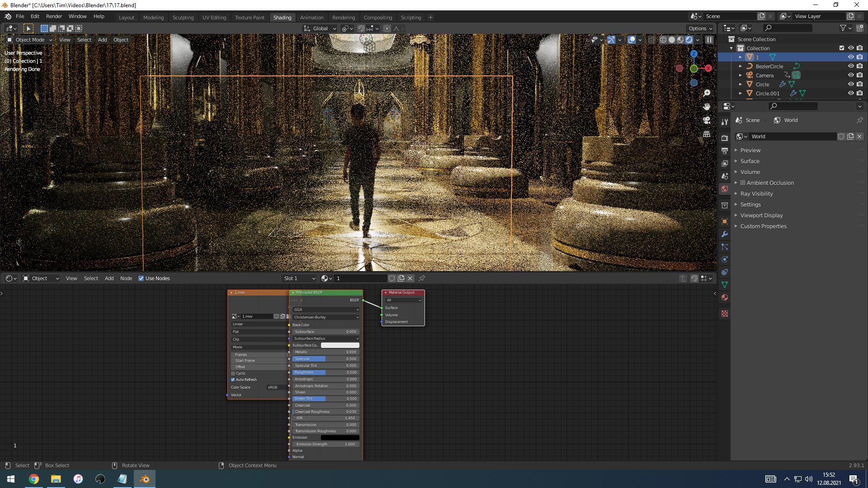The width and height of the screenshot is (868, 488).
Task: Drag the Roughness slider value in BSDF
Action: tap(325, 372)
